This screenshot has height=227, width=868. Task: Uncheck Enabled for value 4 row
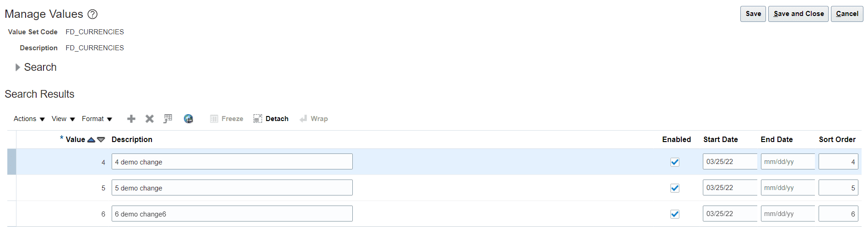675,162
